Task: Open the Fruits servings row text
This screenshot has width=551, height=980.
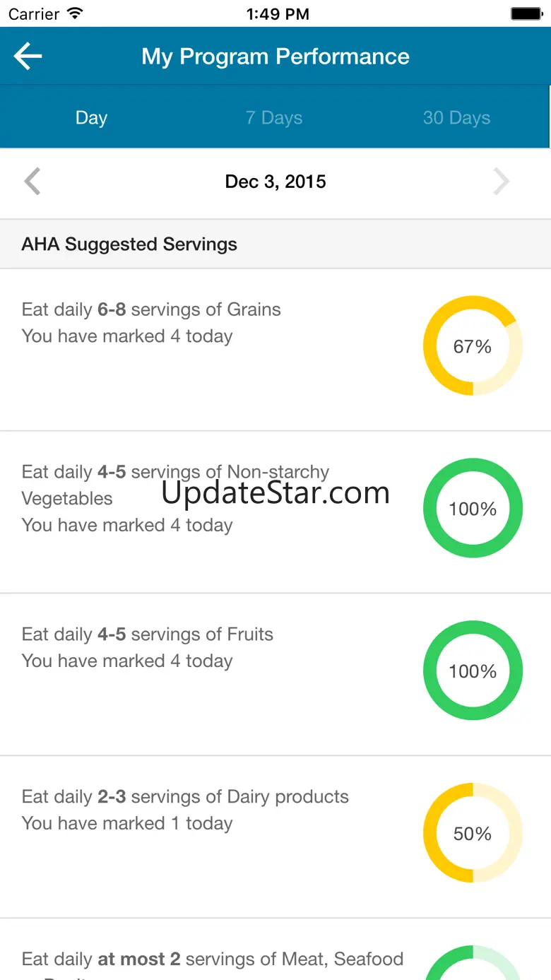Action: point(147,647)
